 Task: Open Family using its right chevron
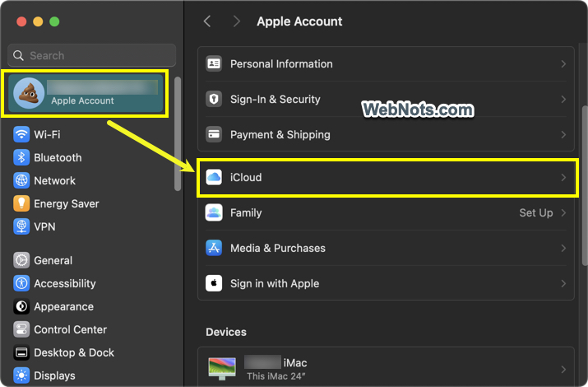[x=563, y=212]
